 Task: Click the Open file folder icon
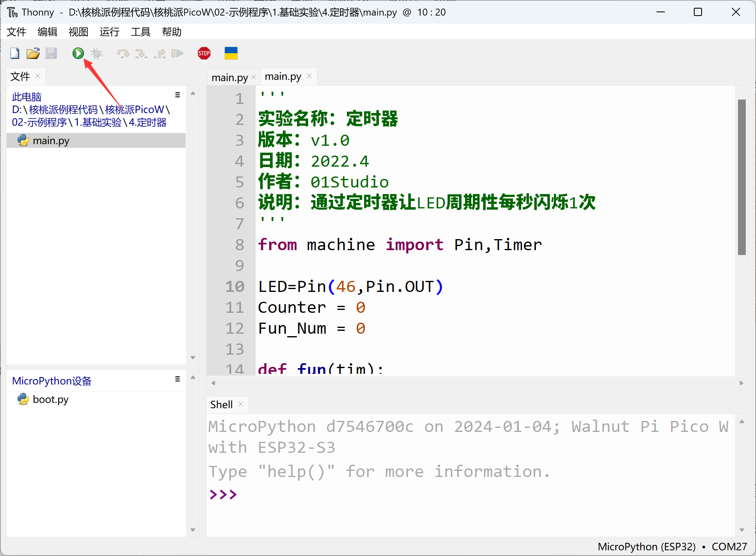(x=33, y=53)
